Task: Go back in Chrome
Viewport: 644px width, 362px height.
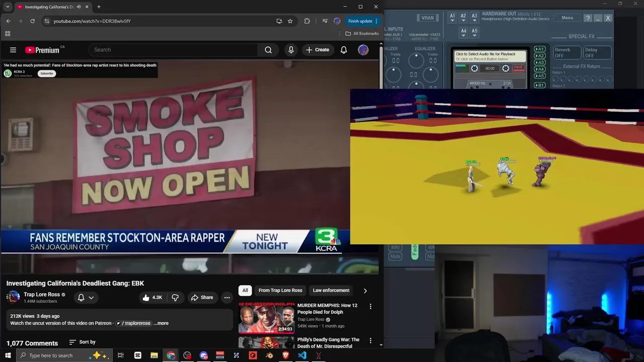Action: point(9,21)
